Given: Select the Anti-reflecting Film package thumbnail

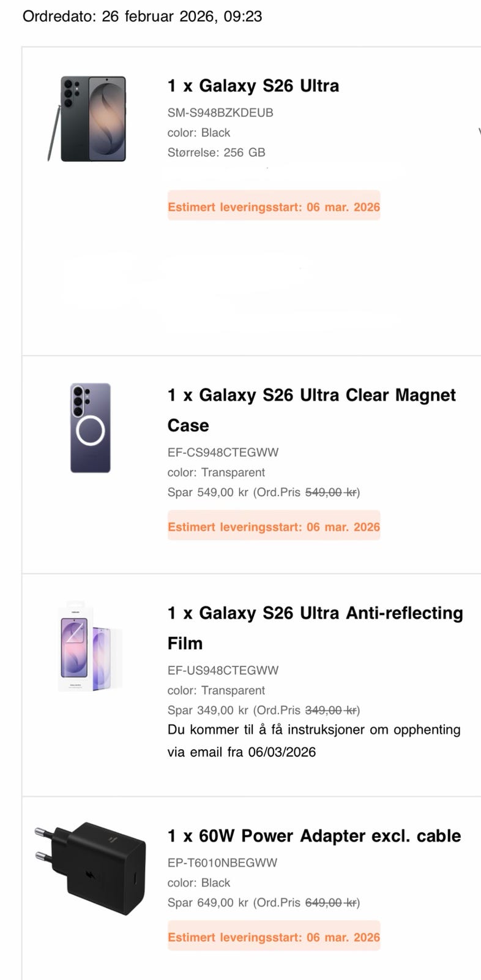Looking at the screenshot, I should pyautogui.click(x=90, y=647).
